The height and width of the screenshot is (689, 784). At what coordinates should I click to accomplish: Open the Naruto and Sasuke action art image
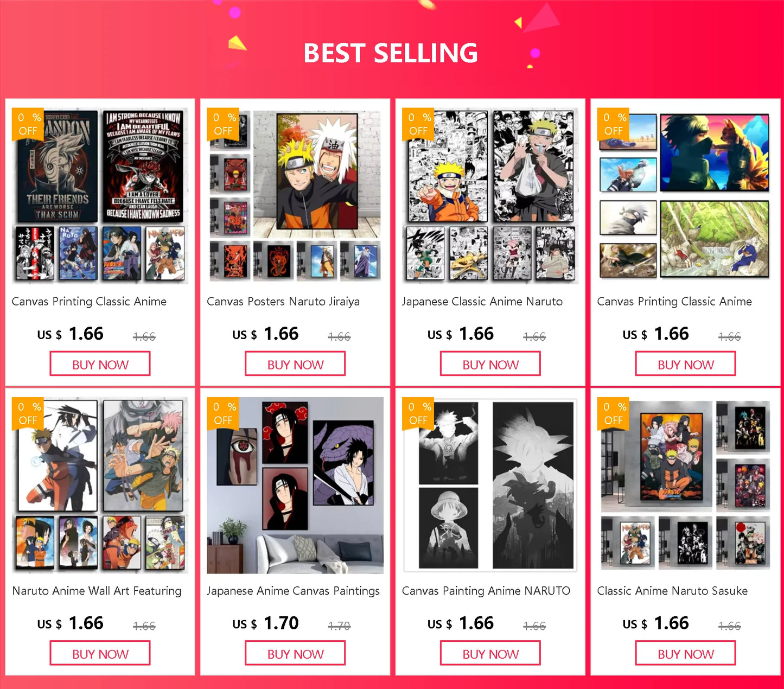click(x=100, y=485)
